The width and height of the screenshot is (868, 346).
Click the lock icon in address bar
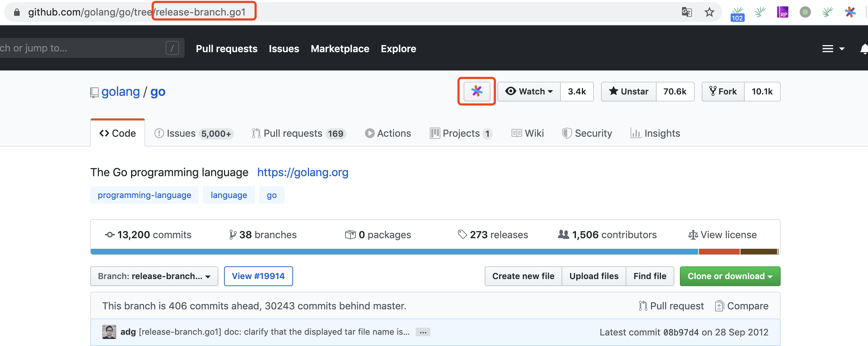pyautogui.click(x=17, y=12)
